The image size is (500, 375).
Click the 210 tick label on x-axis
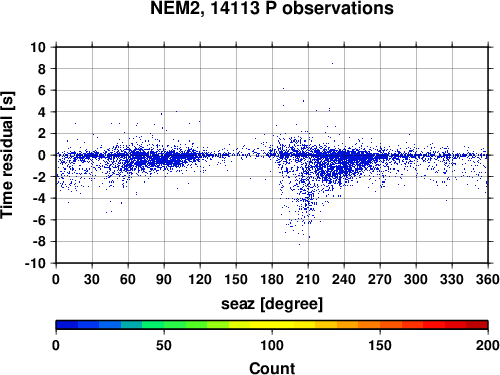click(x=308, y=279)
